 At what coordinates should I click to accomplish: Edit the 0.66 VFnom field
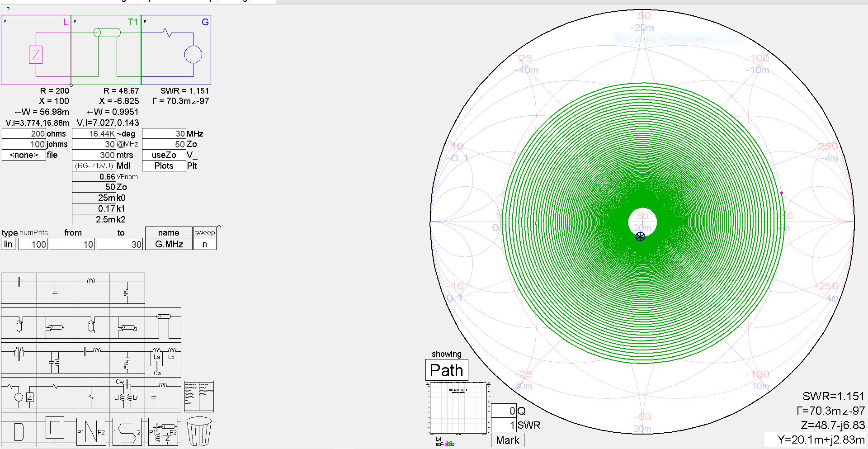[x=94, y=177]
